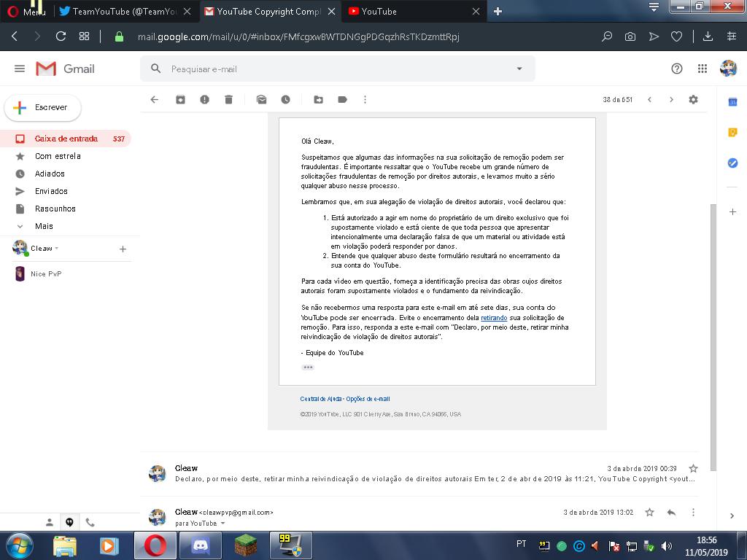Open Keep notes side panel icon

[732, 133]
